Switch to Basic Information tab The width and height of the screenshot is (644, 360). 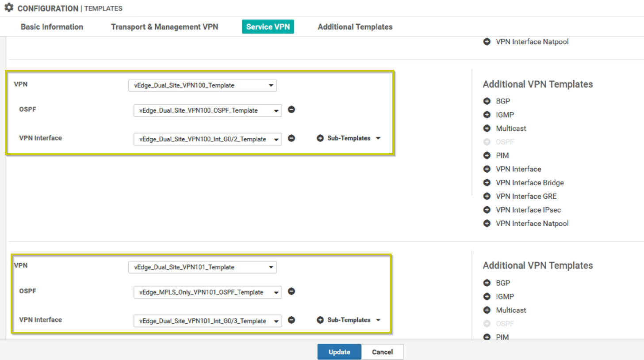click(52, 27)
